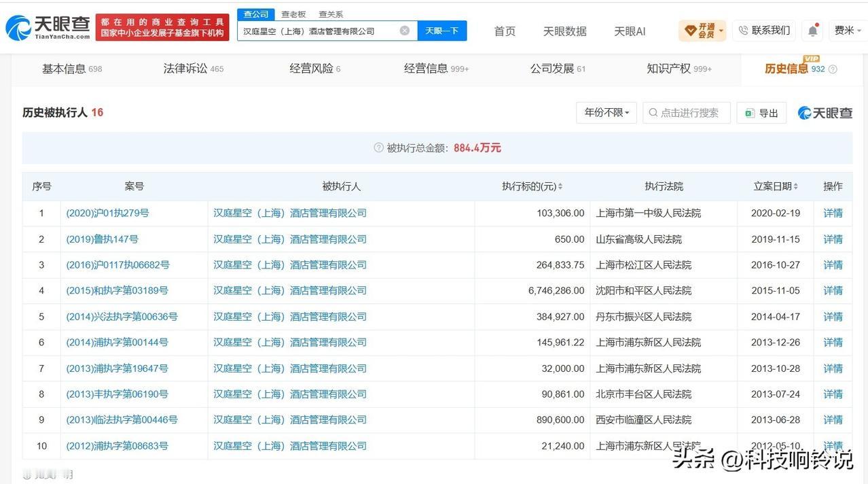Screen dimensions: 868x484
Task: Click the date 2019-11-15
Action: coord(776,239)
